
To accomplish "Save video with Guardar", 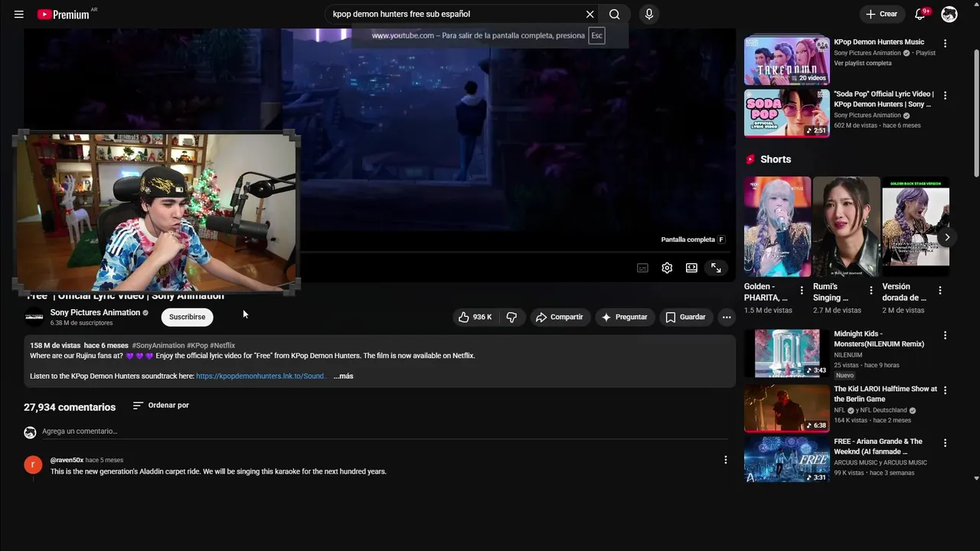I will [686, 317].
